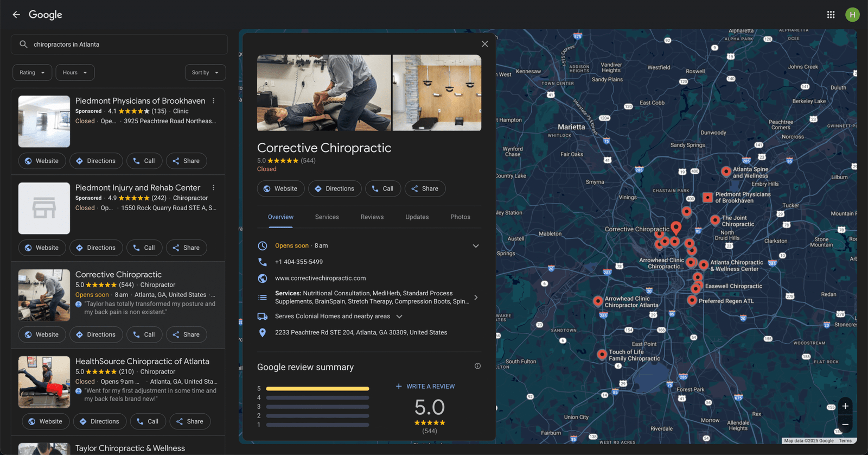This screenshot has width=868, height=455.
Task: Click Call for the Corrective Chiropractic list result
Action: [x=144, y=335]
